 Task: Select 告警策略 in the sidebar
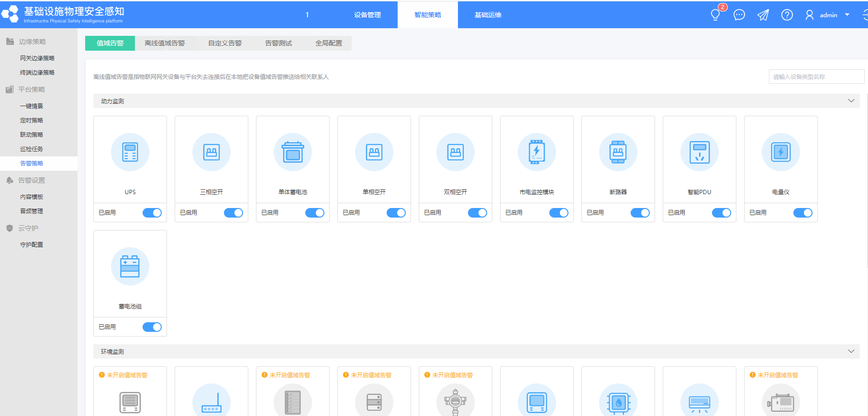[x=39, y=164]
